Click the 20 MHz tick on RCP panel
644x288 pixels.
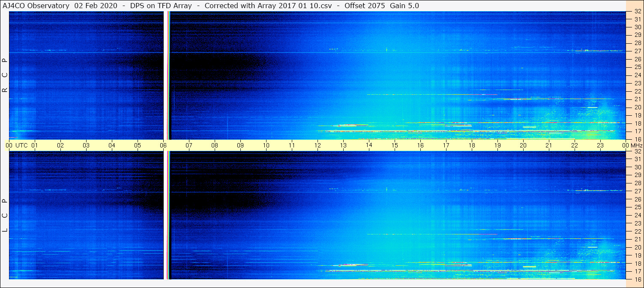(637, 107)
